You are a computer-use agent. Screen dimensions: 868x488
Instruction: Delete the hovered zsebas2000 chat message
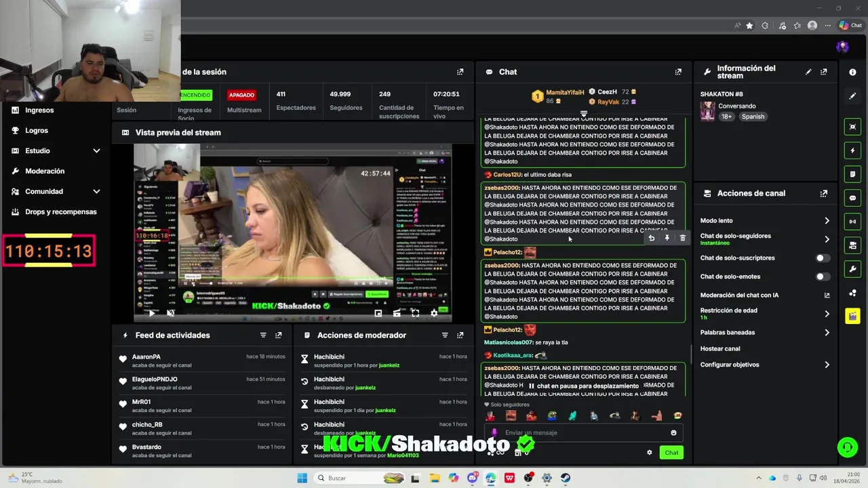pyautogui.click(x=683, y=238)
